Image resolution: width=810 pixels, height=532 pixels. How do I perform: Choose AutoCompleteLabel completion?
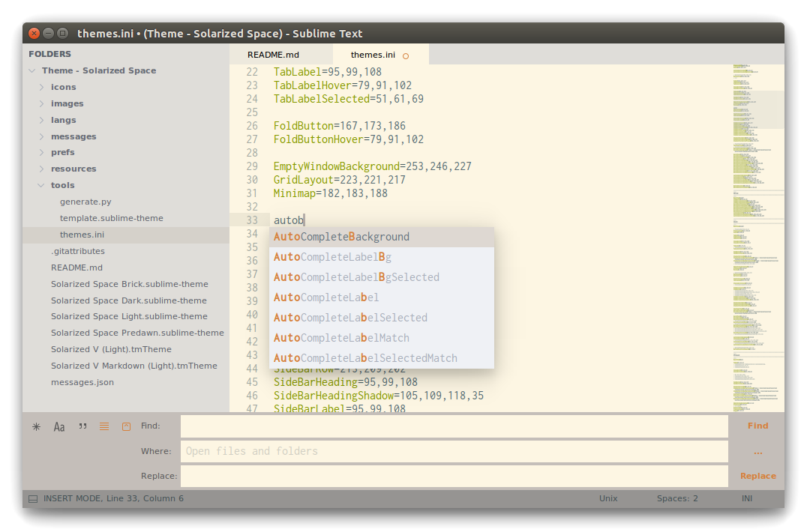(382, 297)
